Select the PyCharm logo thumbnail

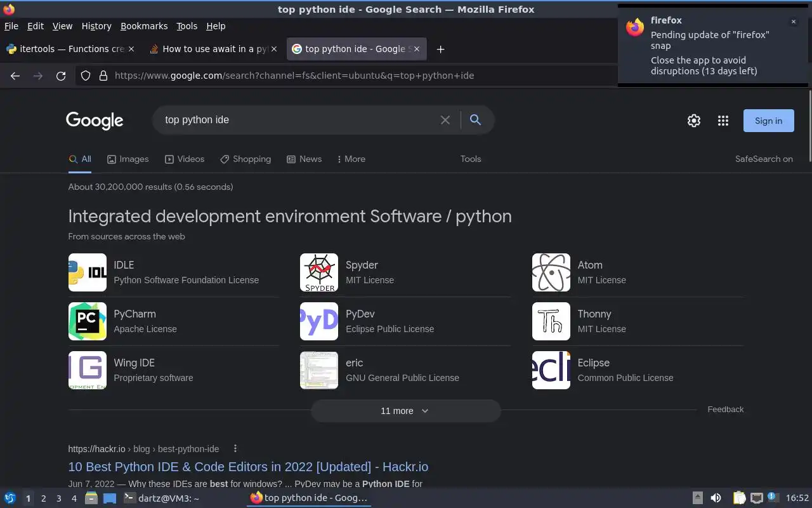pos(88,321)
